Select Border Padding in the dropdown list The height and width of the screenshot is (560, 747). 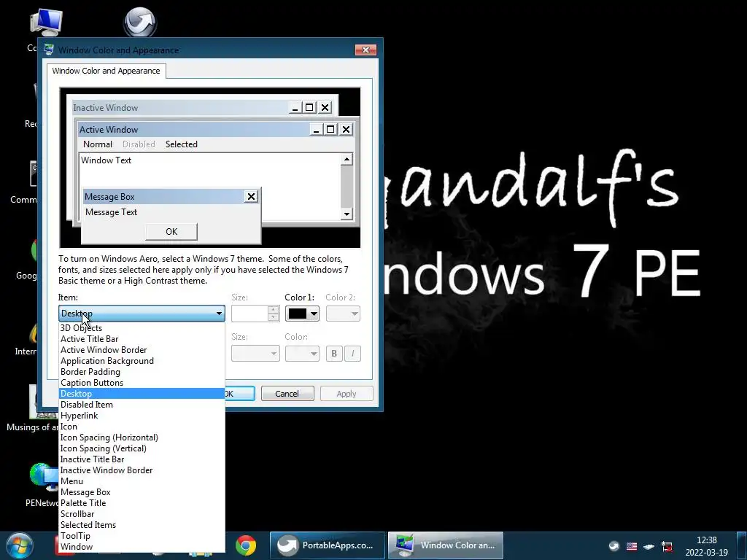click(142, 371)
